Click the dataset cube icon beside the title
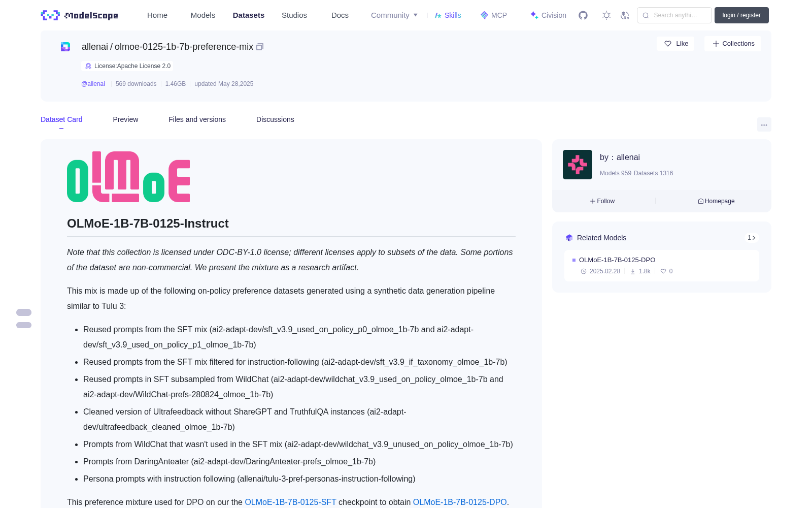Viewport: 812px width, 508px height. coord(65,47)
